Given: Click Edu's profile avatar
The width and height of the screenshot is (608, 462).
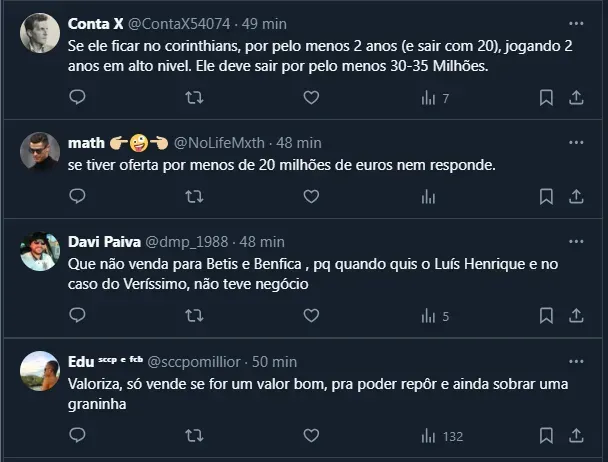Looking at the screenshot, I should pyautogui.click(x=40, y=371).
